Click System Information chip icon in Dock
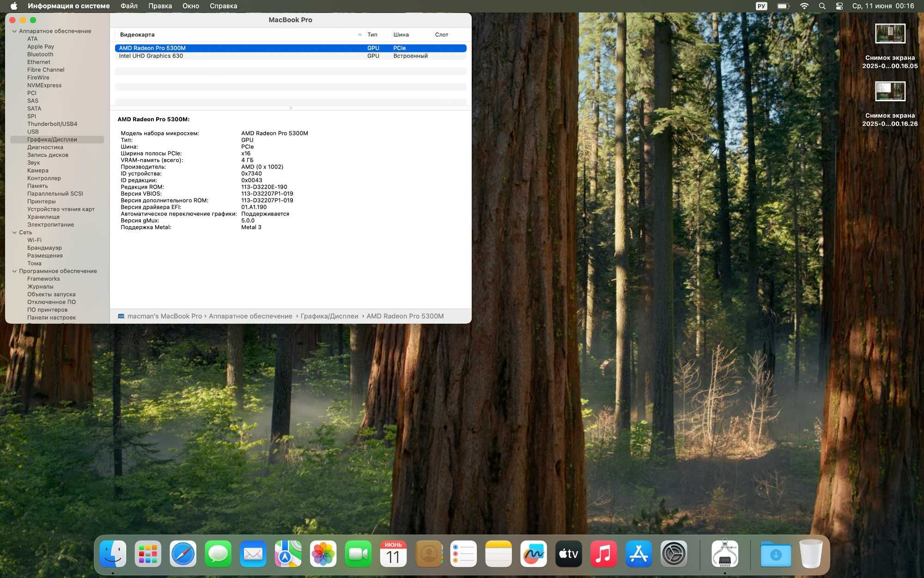 pos(725,553)
